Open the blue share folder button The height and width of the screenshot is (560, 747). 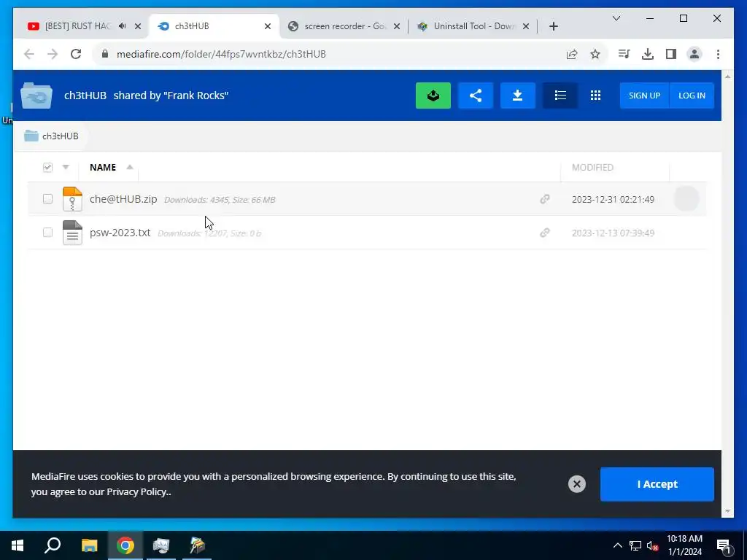pos(476,96)
